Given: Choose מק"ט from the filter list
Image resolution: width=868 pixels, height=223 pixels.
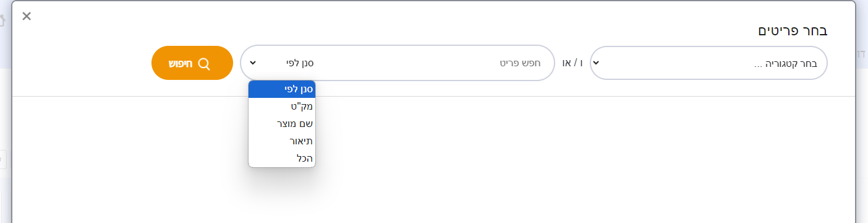Looking at the screenshot, I should coord(282,107).
